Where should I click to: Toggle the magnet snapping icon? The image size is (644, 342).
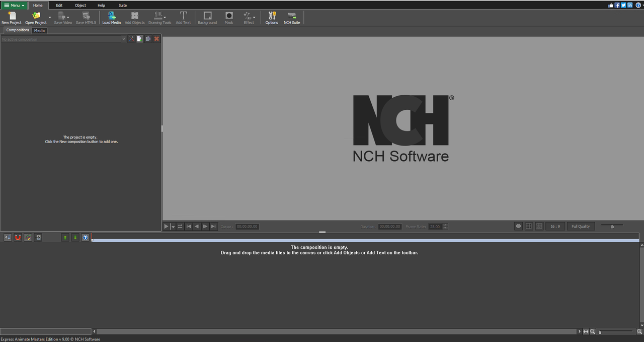point(18,237)
